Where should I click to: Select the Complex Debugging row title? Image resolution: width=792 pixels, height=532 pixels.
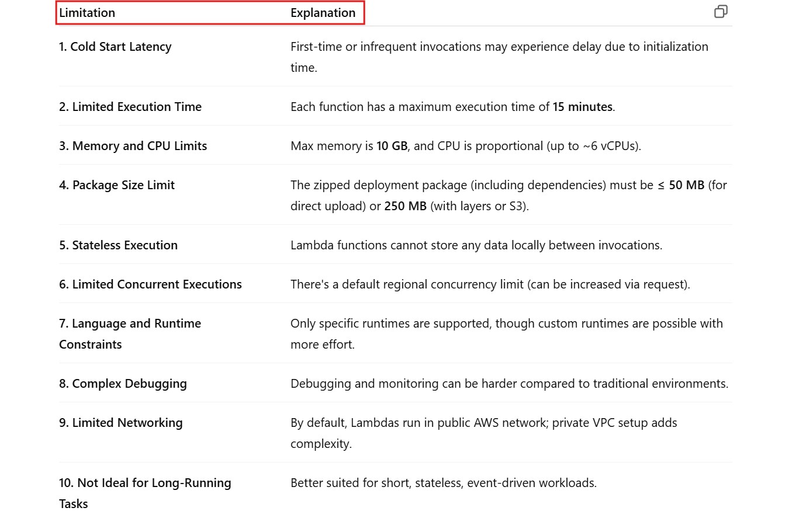click(x=123, y=384)
